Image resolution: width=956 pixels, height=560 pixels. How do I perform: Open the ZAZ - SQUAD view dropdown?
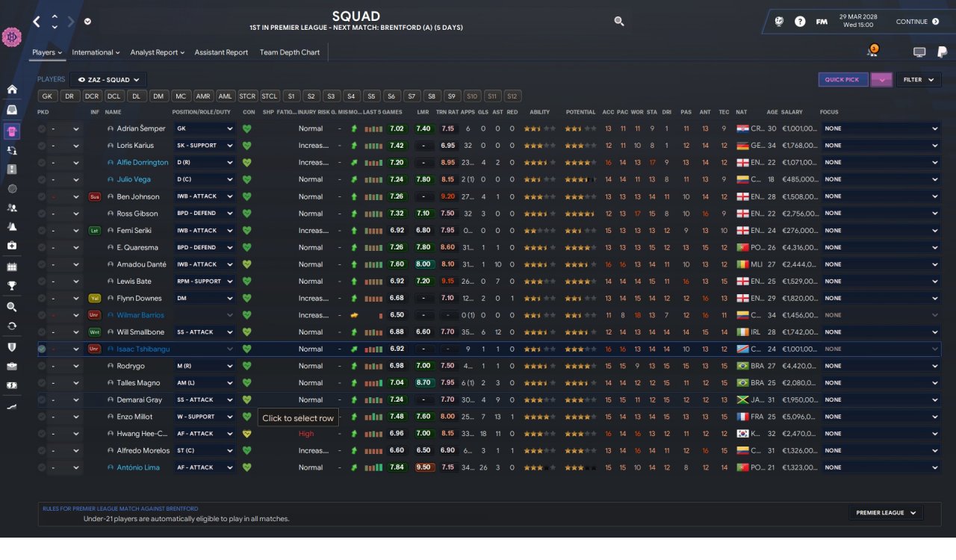(108, 79)
